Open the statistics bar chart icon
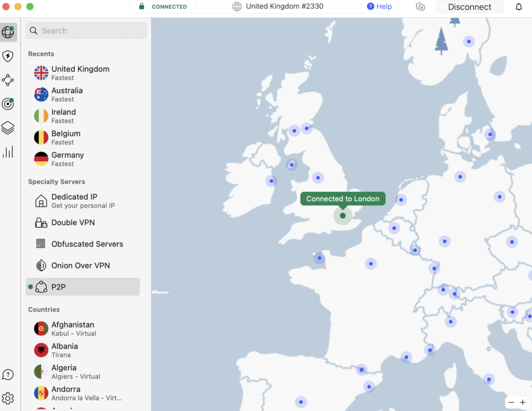 (x=8, y=152)
